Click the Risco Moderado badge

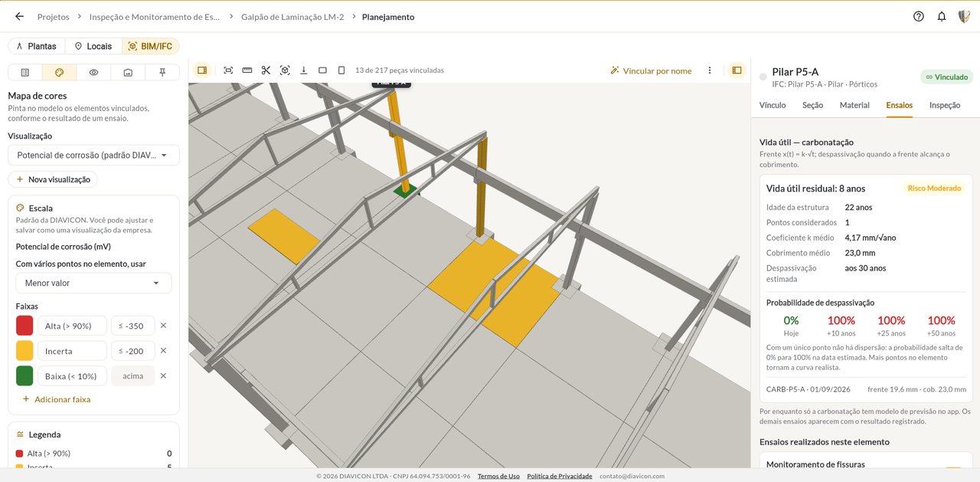(x=934, y=188)
